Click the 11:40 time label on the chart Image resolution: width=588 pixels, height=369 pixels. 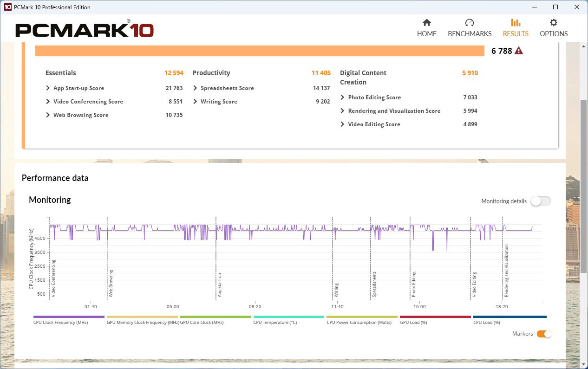[337, 307]
